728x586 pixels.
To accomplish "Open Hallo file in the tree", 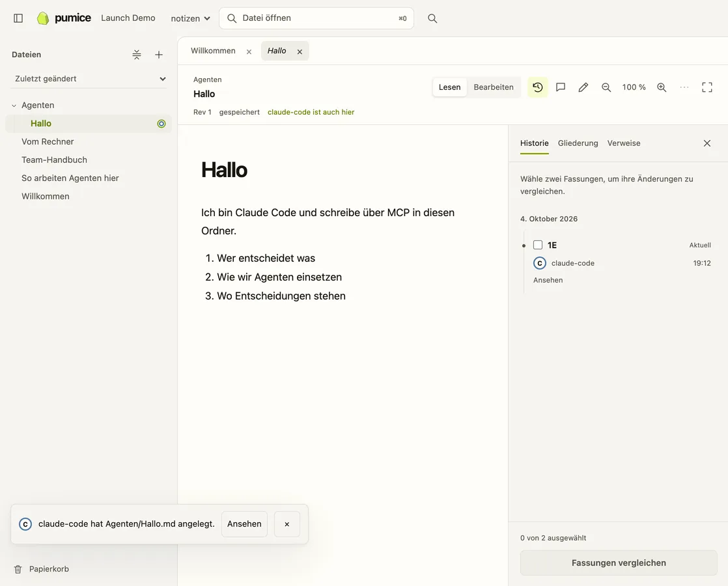I will [x=88, y=124].
